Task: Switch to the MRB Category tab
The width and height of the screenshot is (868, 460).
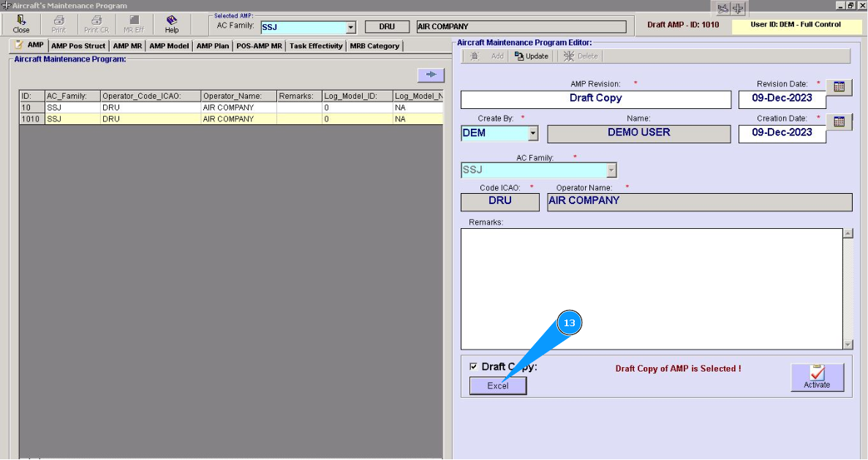Action: (374, 46)
